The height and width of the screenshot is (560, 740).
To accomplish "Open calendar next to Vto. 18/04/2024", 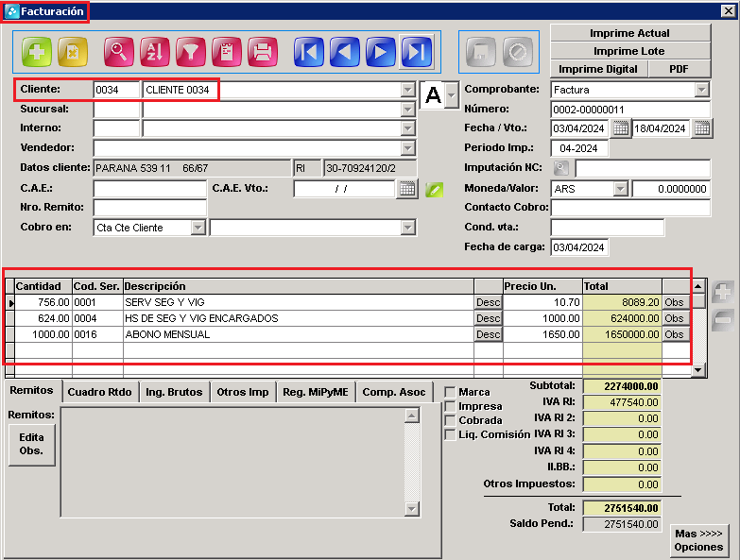I will [x=702, y=128].
